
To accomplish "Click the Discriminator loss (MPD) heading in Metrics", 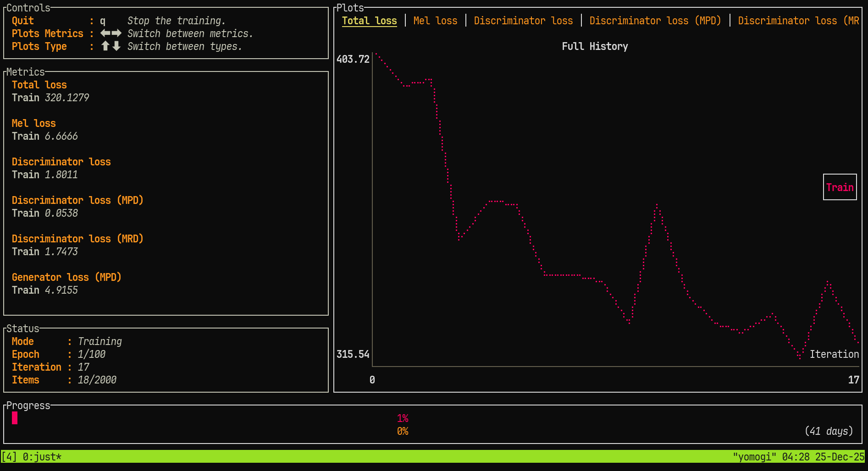I will click(77, 200).
